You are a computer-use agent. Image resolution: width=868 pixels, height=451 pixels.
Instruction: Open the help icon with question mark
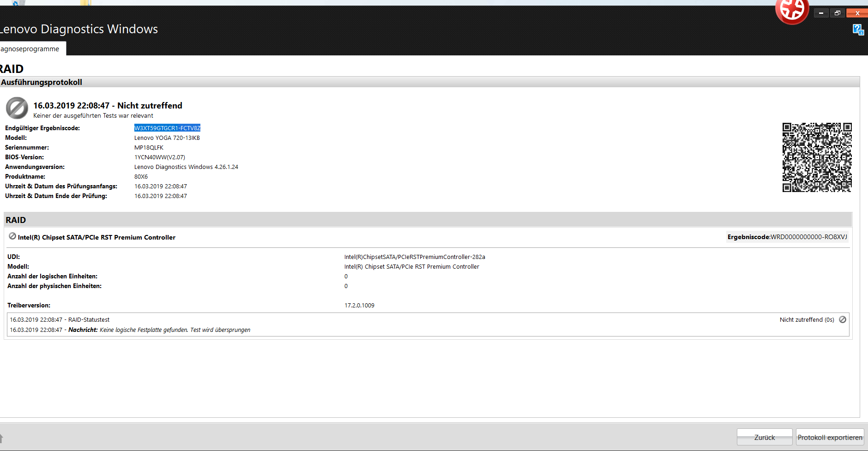coord(858,30)
